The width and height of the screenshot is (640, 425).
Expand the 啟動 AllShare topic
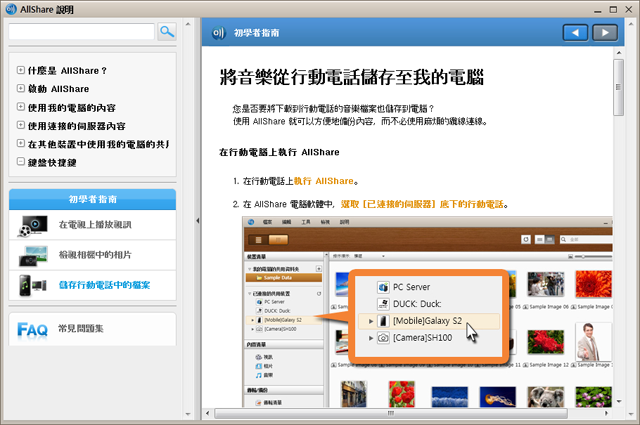click(20, 88)
